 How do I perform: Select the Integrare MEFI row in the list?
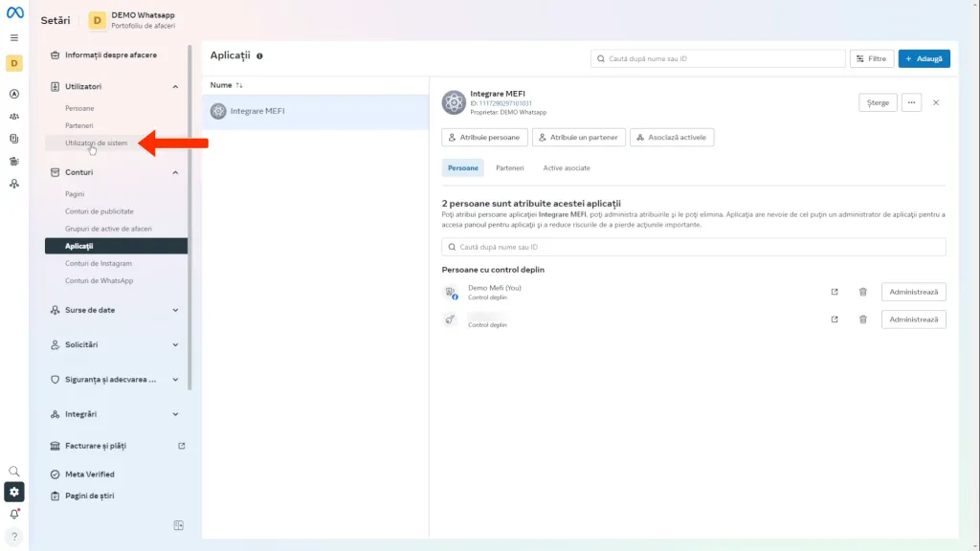point(316,111)
